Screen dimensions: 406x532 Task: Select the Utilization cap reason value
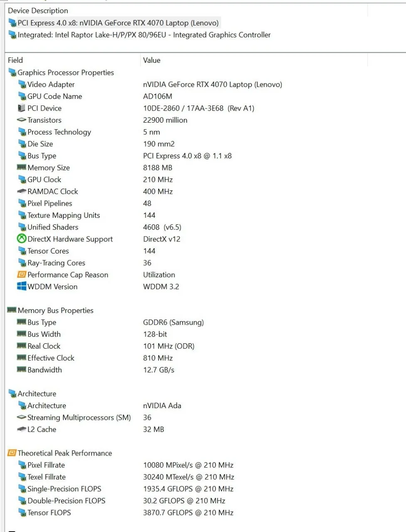[159, 275]
